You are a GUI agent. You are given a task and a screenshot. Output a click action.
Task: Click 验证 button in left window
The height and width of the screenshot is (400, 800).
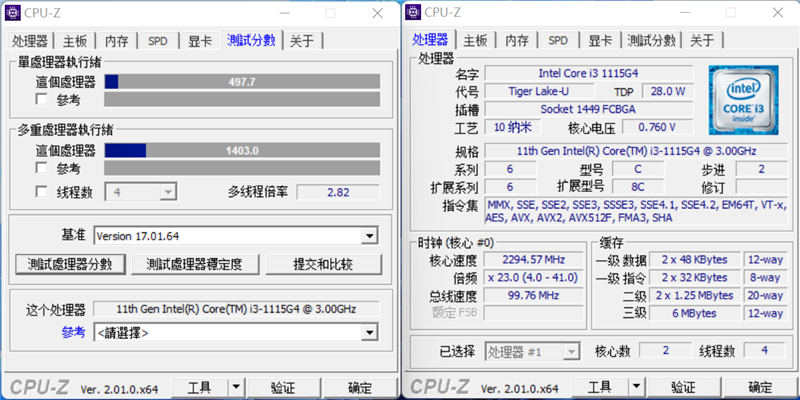pos(283,388)
